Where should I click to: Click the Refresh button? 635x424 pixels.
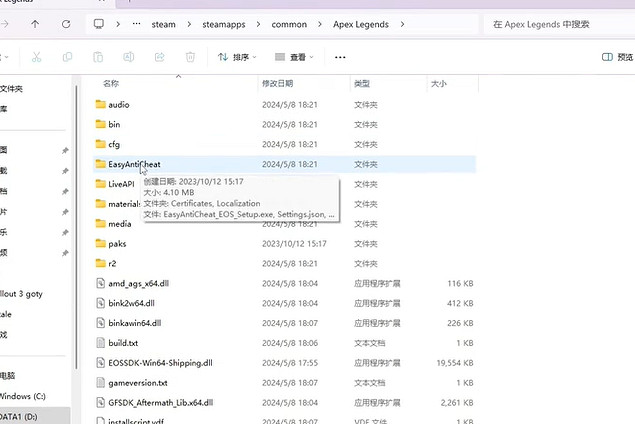(66, 24)
